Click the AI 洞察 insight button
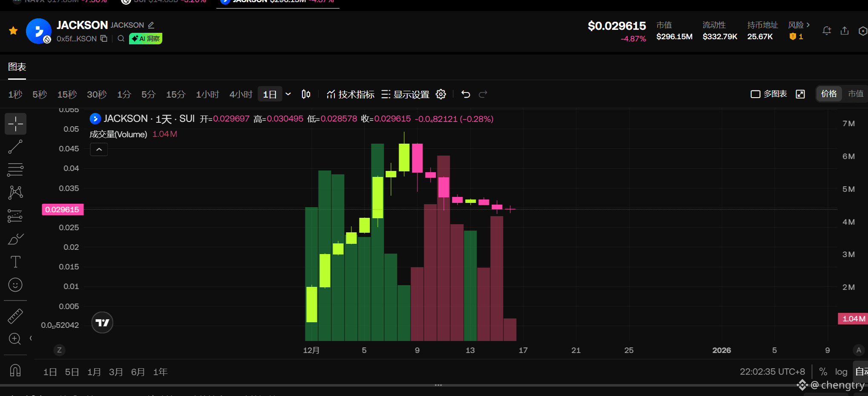868x396 pixels. [x=146, y=39]
